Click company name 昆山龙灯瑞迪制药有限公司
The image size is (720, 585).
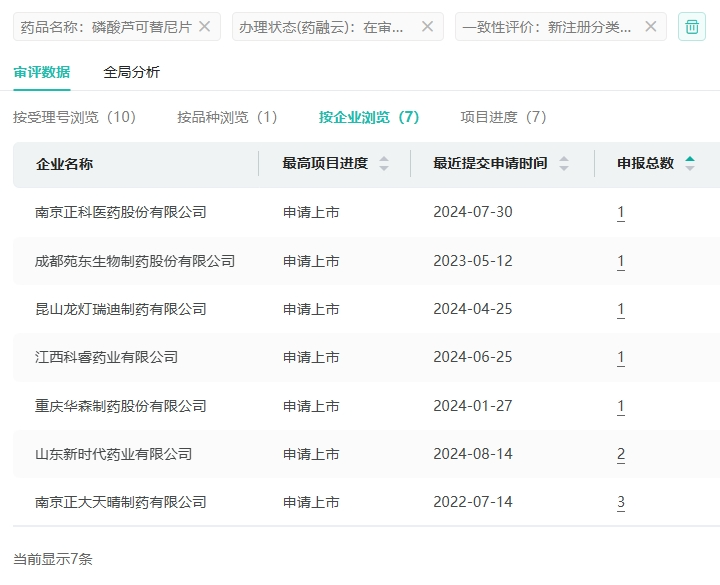(121, 309)
